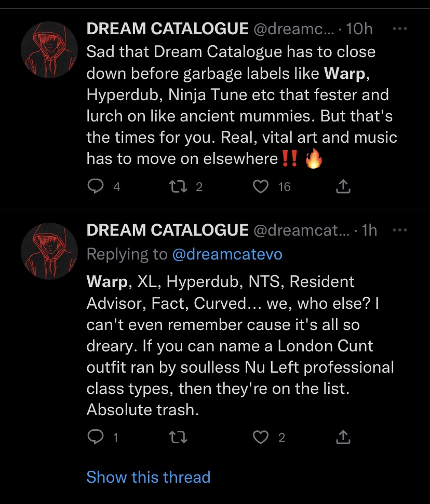Like the first tweet with 16 likes
Screen dimensions: 430x504
pyautogui.click(x=260, y=186)
